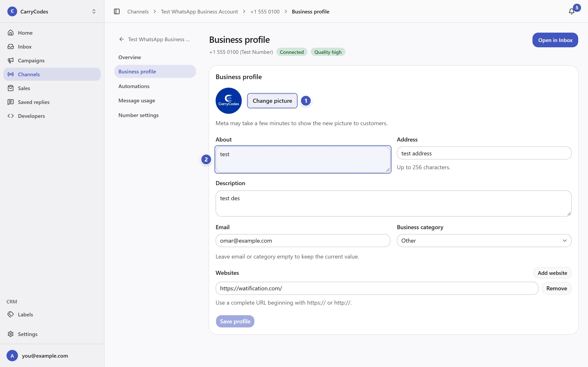This screenshot has width=588, height=367.
Task: Remove the watification.com website
Action: click(x=556, y=288)
